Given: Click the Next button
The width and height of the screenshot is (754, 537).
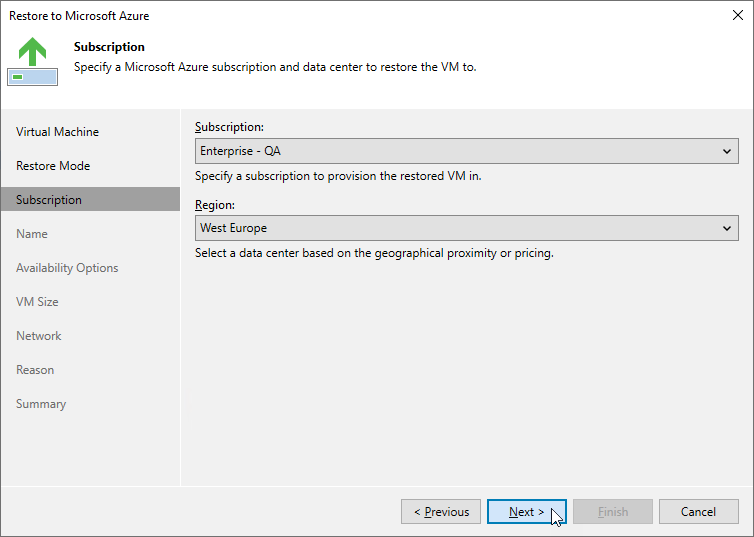Looking at the screenshot, I should click(527, 512).
